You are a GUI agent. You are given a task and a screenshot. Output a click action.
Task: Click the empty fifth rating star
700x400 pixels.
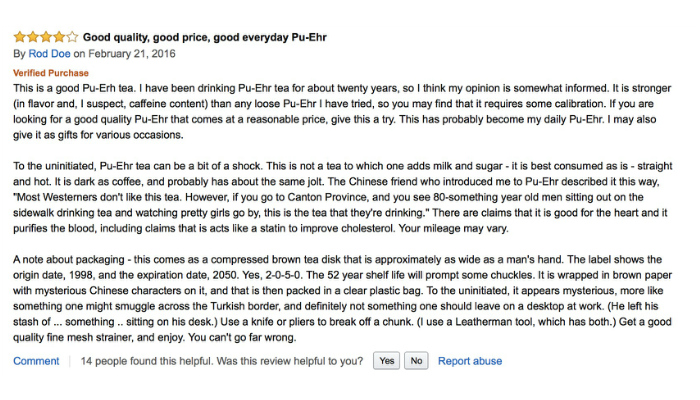click(x=71, y=38)
